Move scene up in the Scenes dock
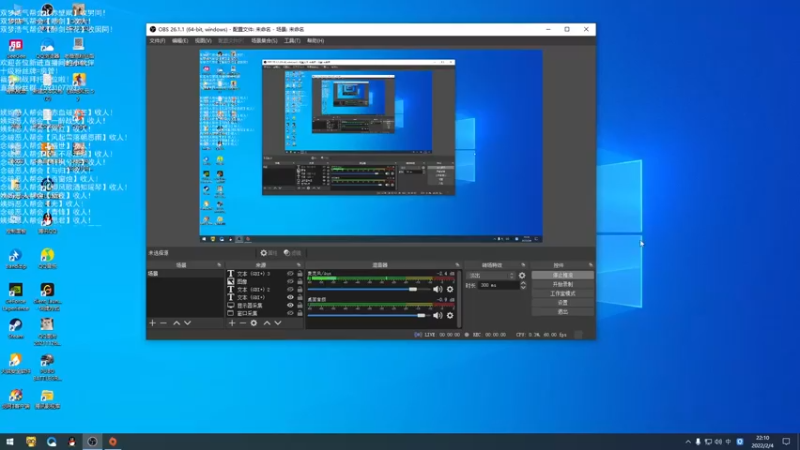Screen dimensions: 800x450 pos(177,323)
